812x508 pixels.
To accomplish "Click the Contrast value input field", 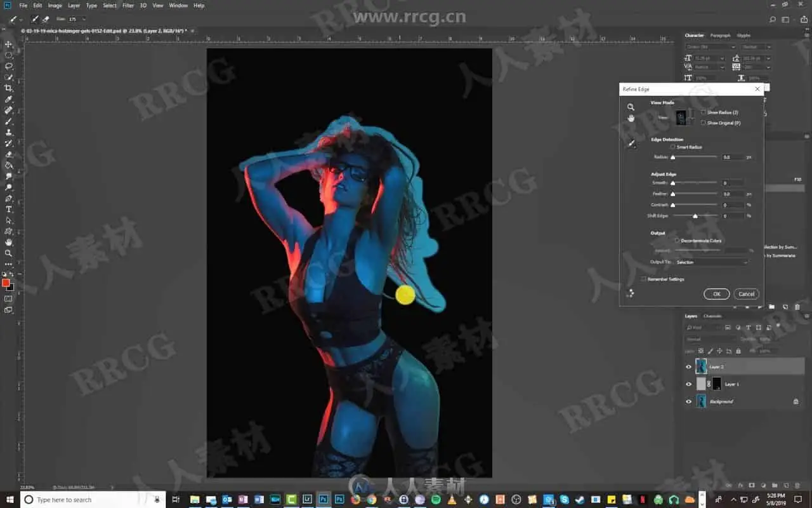I will click(x=733, y=205).
